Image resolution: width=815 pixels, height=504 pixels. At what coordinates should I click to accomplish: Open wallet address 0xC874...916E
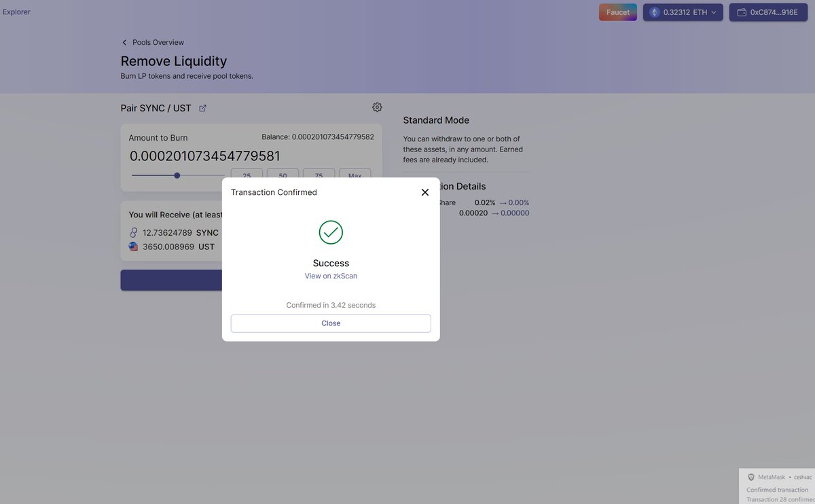tap(768, 12)
